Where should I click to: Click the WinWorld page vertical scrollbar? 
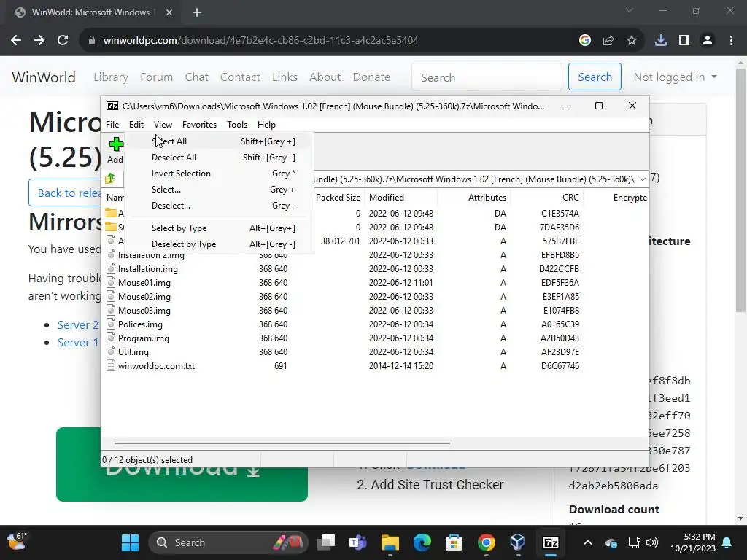pos(740,190)
